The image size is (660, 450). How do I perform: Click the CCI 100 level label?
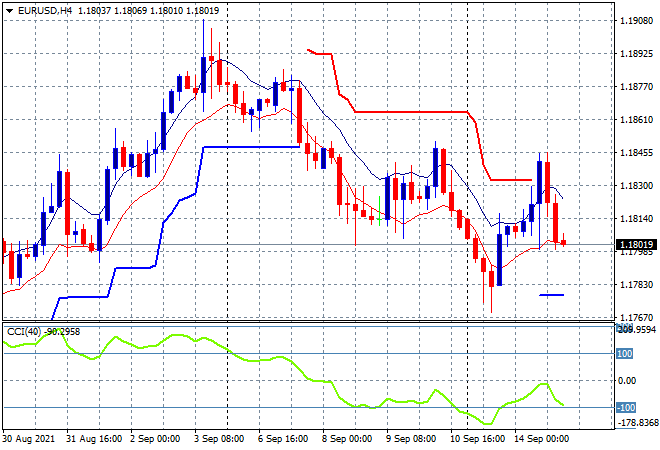pyautogui.click(x=625, y=354)
